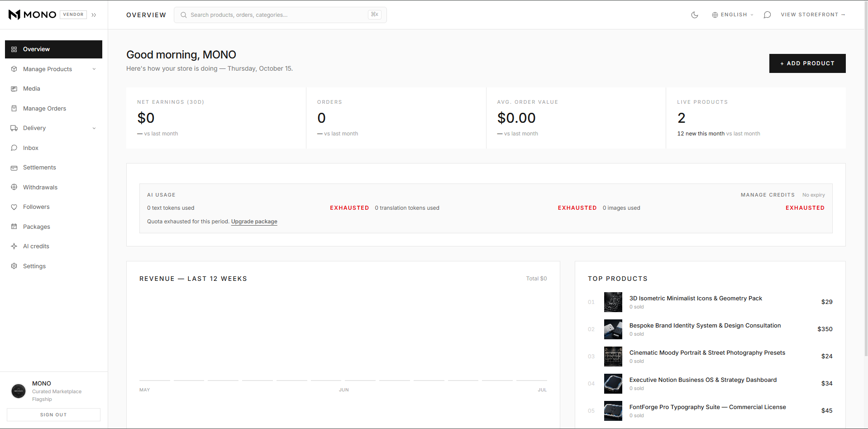This screenshot has height=429, width=868.
Task: Open the chat messages icon in header
Action: tap(767, 15)
